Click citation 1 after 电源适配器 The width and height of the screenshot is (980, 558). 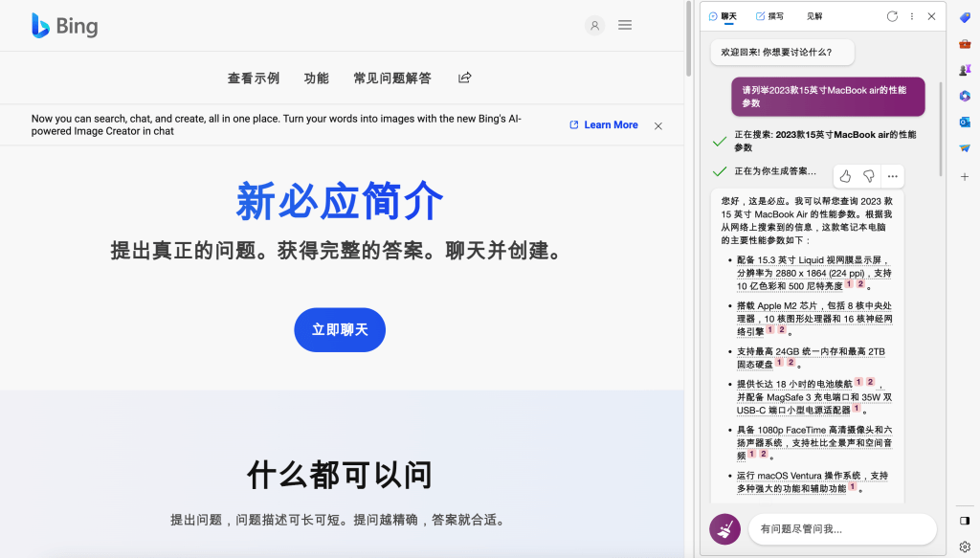tap(857, 409)
